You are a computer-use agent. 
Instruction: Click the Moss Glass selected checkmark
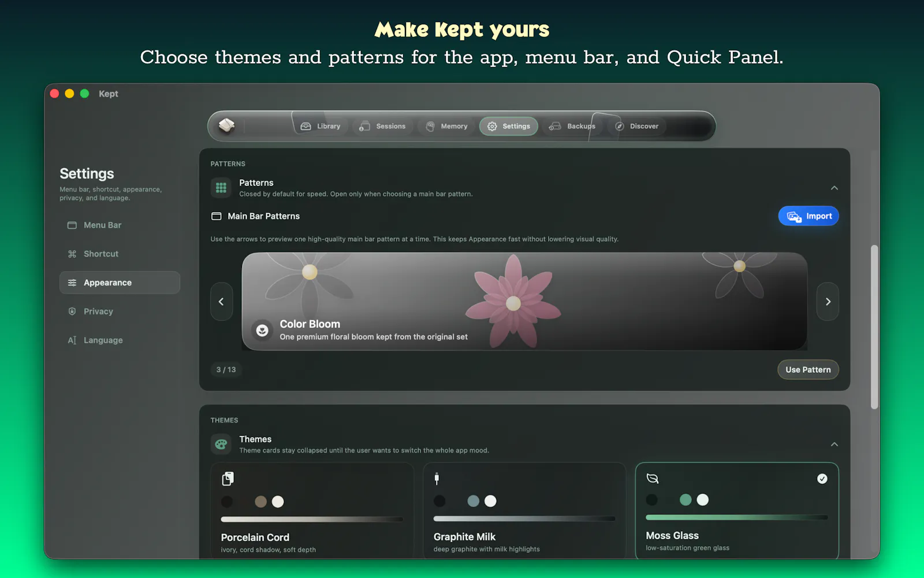(822, 479)
